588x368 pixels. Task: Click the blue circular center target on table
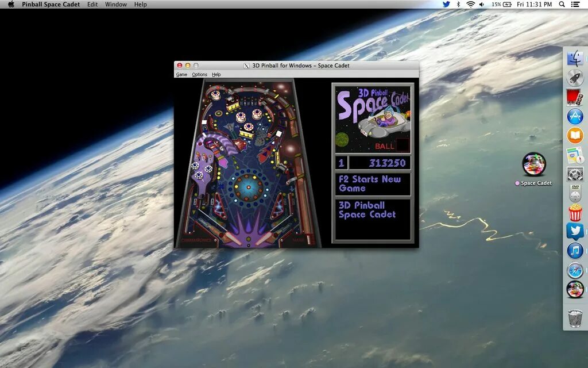point(248,187)
